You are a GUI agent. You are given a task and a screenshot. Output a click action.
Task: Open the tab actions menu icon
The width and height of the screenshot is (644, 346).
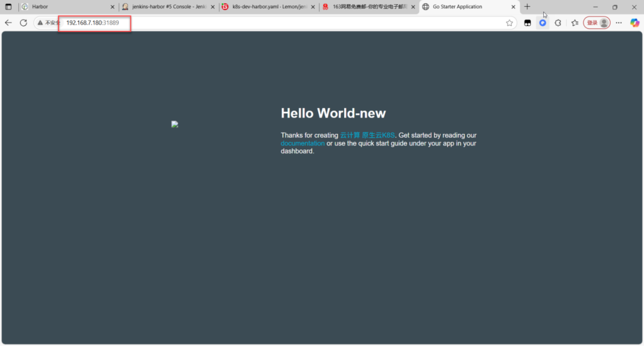pyautogui.click(x=8, y=7)
